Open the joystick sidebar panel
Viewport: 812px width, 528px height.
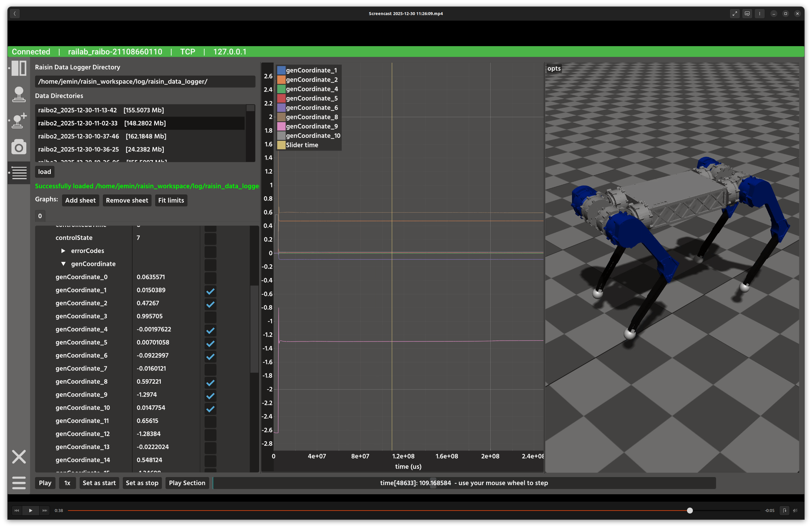tap(19, 94)
